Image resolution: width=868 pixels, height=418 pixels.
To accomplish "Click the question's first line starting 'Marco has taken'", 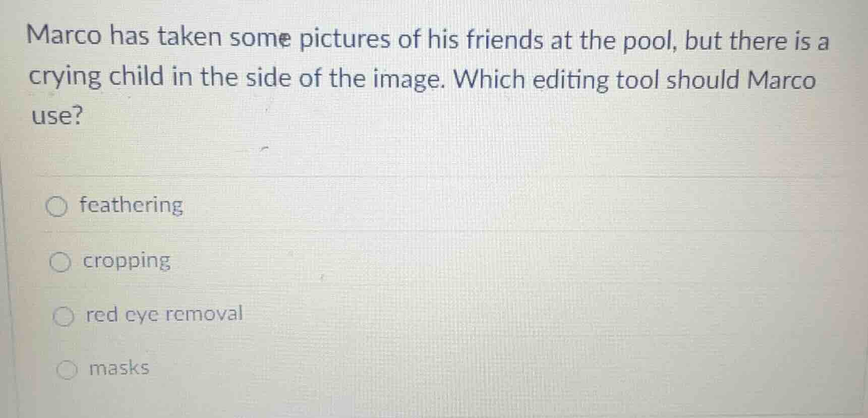I will (428, 39).
